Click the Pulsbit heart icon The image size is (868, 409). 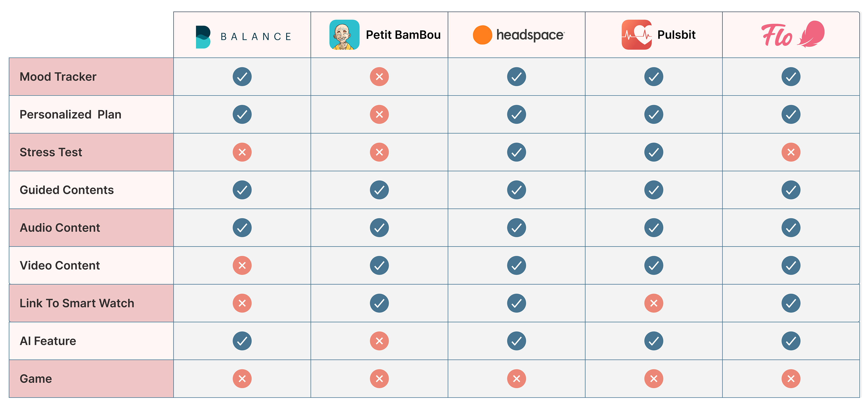(x=637, y=35)
